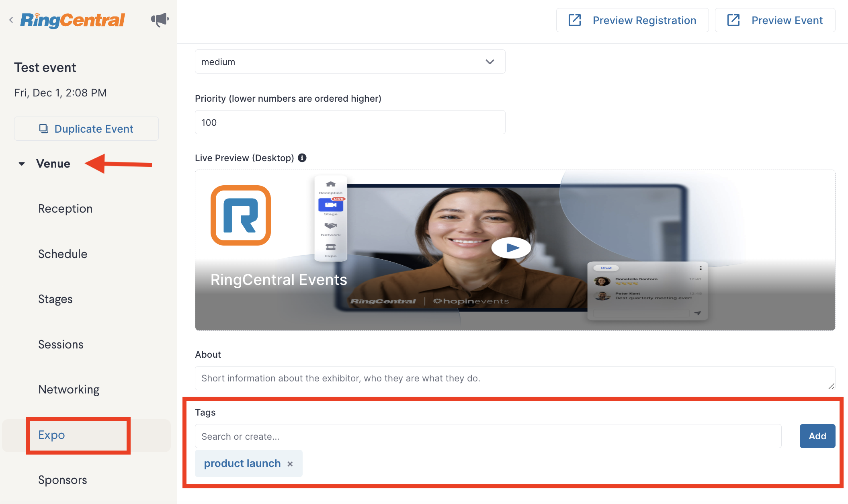Click the product launch tag label
This screenshot has width=848, height=504.
(242, 463)
